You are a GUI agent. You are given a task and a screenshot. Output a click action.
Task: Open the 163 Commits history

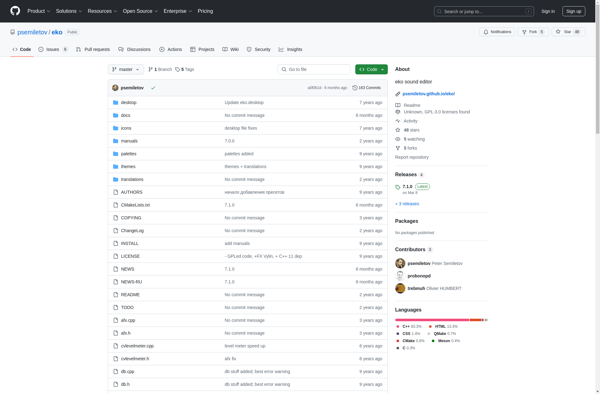tap(366, 88)
